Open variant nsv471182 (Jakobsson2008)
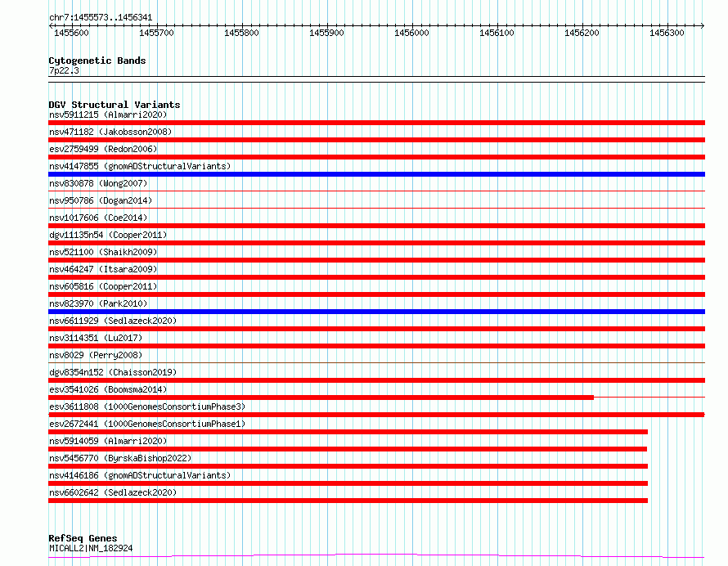The height and width of the screenshot is (566, 728). click(110, 132)
